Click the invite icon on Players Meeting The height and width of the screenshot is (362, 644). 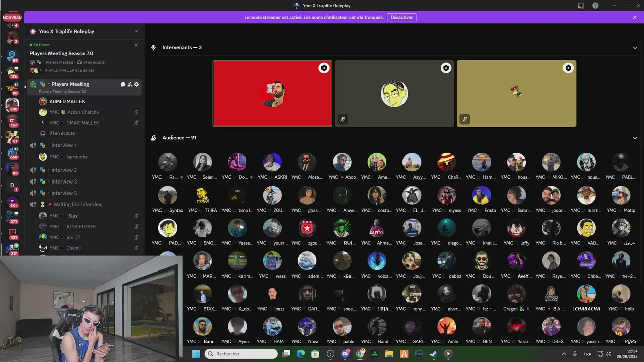click(x=130, y=84)
